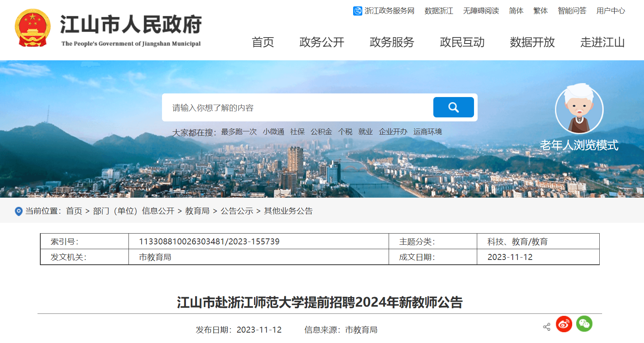Share the article via Weibo icon
The image size is (644, 343).
tap(564, 324)
